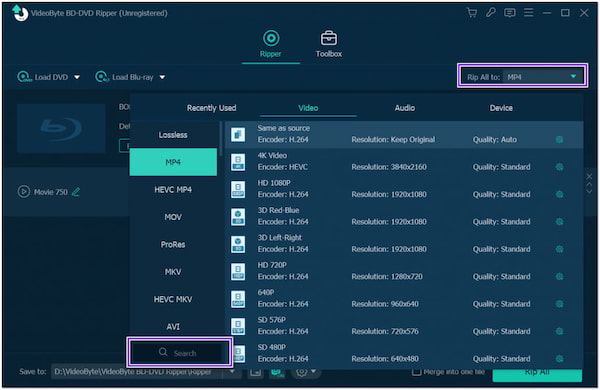Open settings gear for 3D Red-Blue
Screen dimensions: 600x390
pyautogui.click(x=559, y=222)
